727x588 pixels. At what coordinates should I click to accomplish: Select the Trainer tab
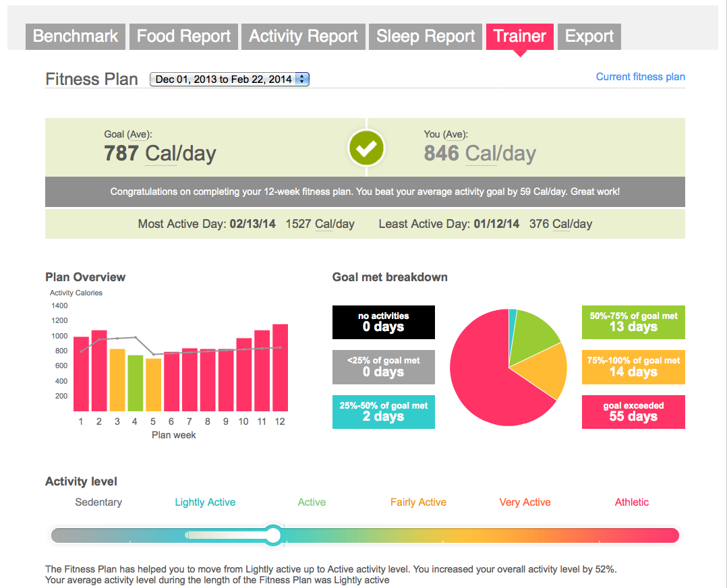pyautogui.click(x=520, y=36)
